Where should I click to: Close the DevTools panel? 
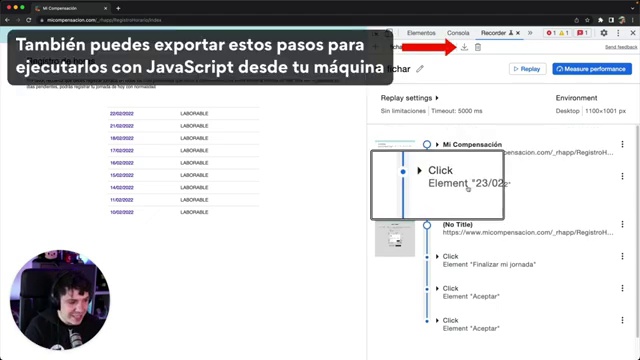633,33
